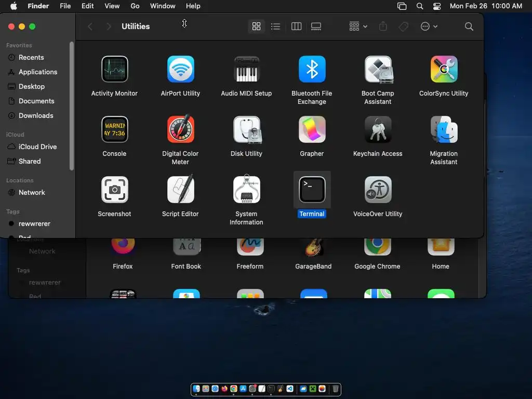Open the Help menu
Screen dimensions: 532x399
[193, 6]
